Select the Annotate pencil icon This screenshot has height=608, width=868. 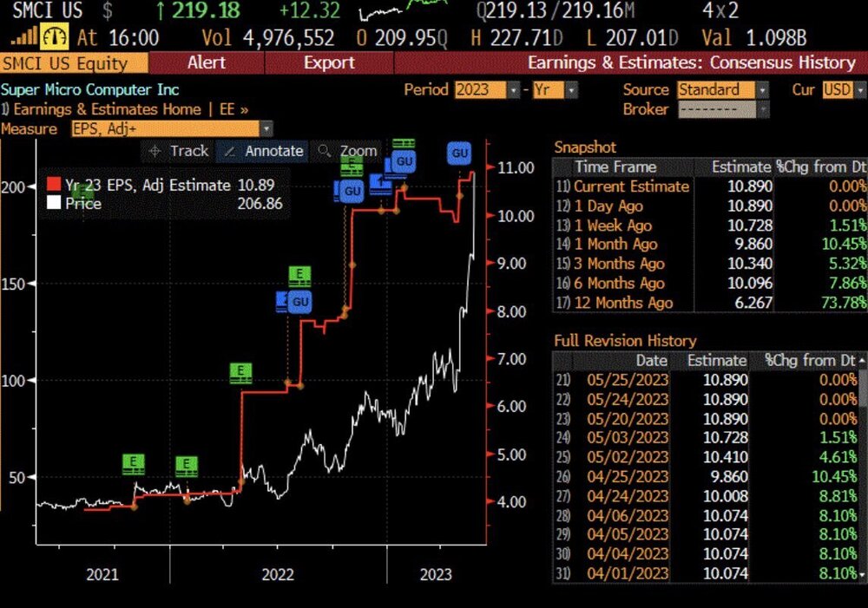[x=230, y=151]
